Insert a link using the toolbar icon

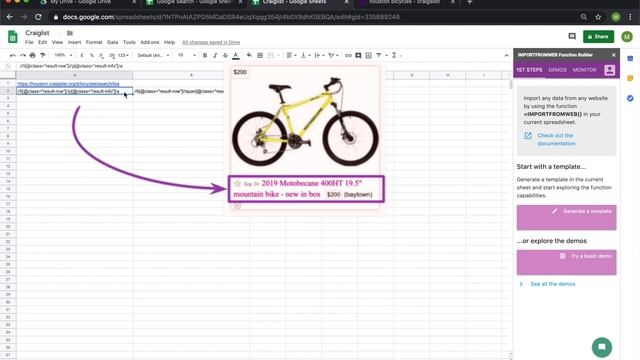pos(348,55)
